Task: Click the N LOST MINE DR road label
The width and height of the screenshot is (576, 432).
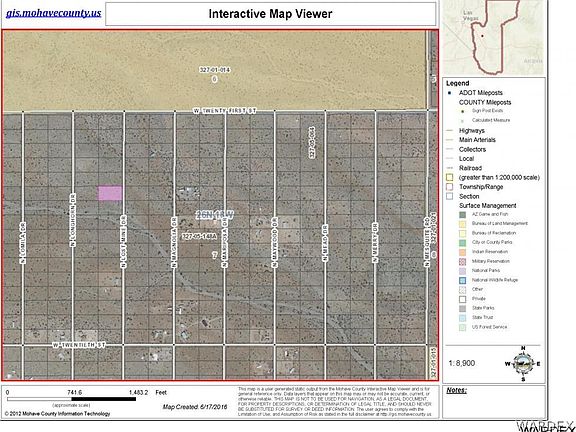Action: [x=124, y=242]
